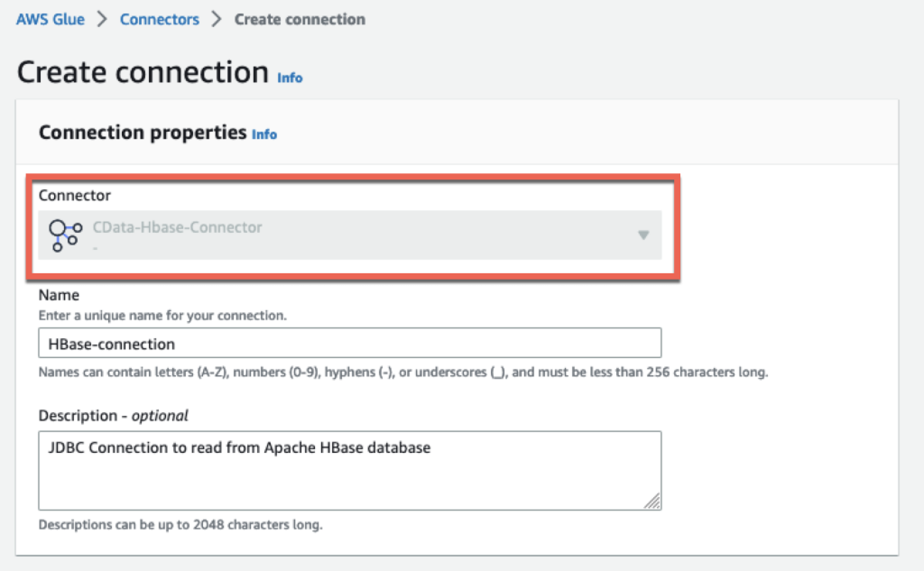
Task: Navigate to Connectors breadcrumb
Action: pyautogui.click(x=160, y=19)
